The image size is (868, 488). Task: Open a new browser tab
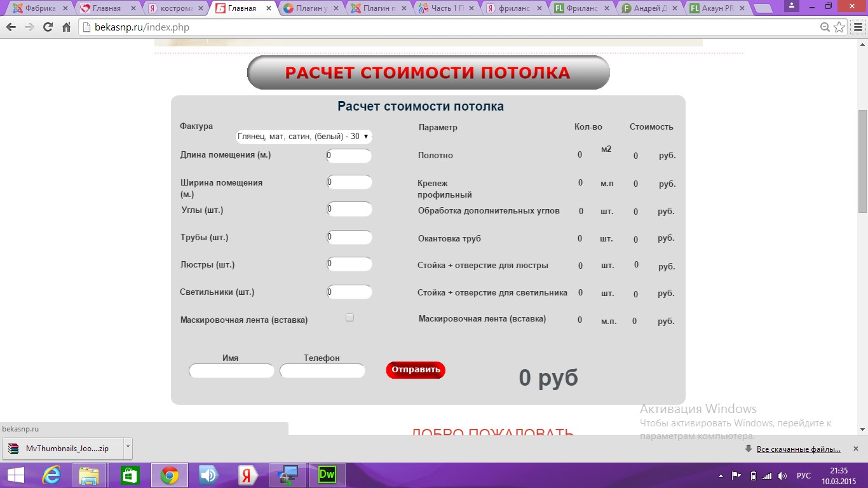pos(763,8)
